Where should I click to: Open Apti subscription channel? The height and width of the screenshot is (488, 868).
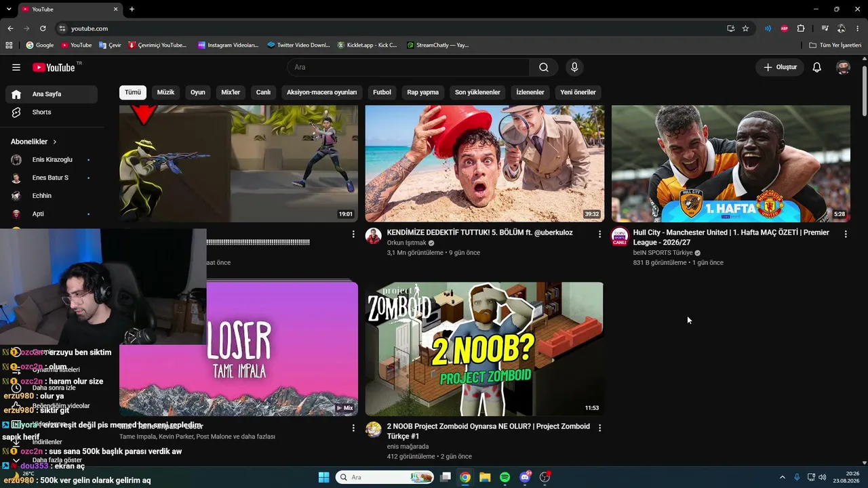click(x=52, y=213)
